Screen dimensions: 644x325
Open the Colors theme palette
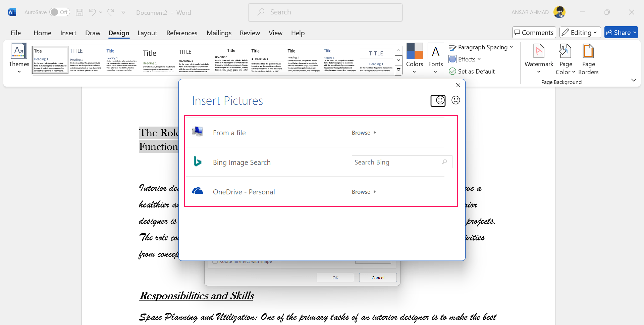415,58
